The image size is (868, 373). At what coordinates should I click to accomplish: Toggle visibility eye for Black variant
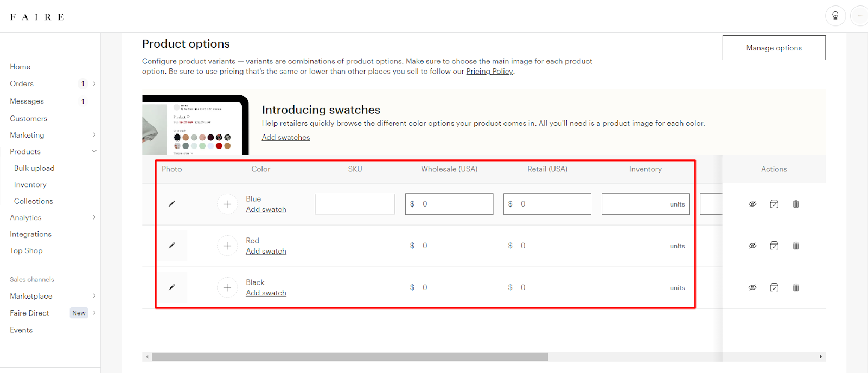pos(752,288)
